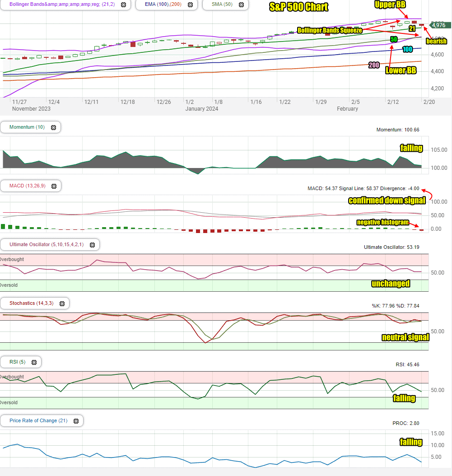
Task: Click the 1/8 date label
Action: pyautogui.click(x=218, y=102)
